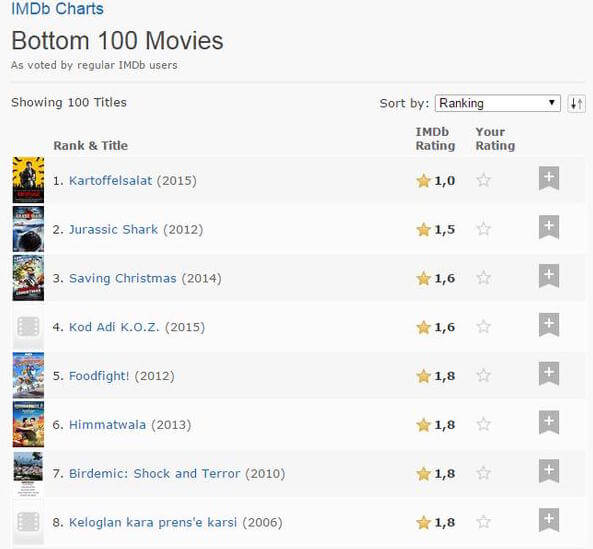Rate Foodfight! via the empty star
593x549 pixels.
click(x=483, y=376)
